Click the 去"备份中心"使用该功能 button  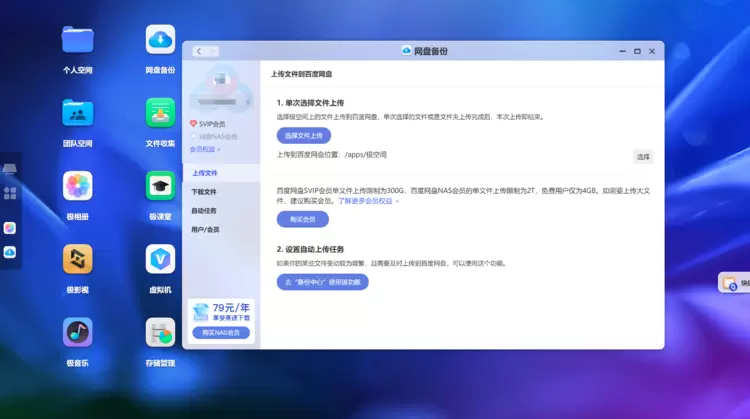(x=322, y=282)
